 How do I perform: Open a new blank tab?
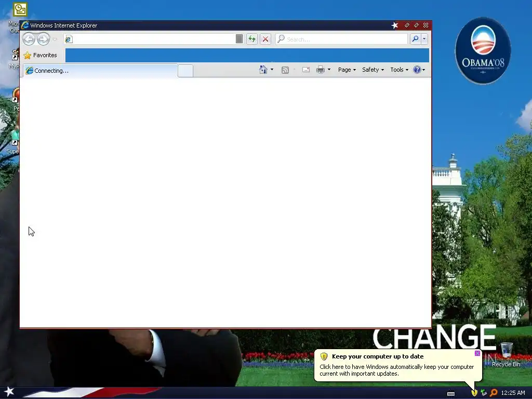tap(185, 71)
